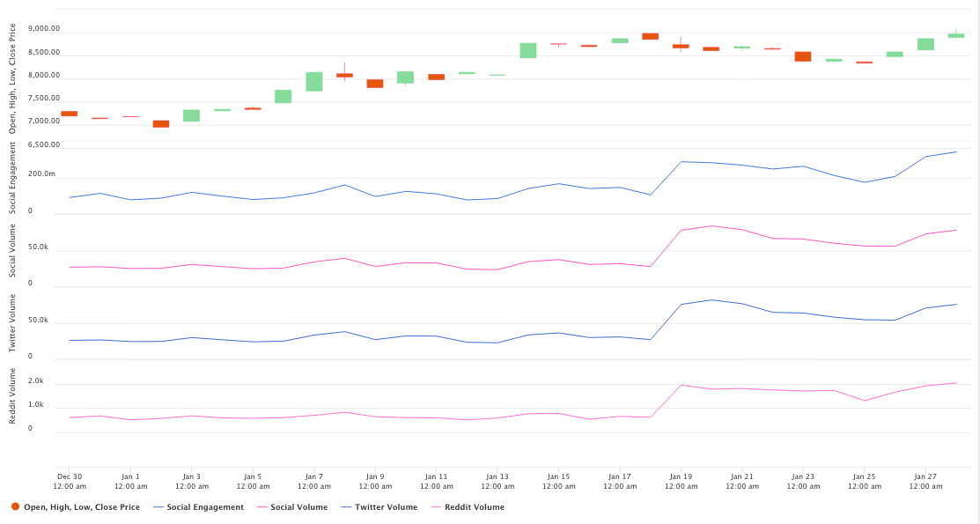Toggle the Social Engagement legend entry

pyautogui.click(x=198, y=507)
